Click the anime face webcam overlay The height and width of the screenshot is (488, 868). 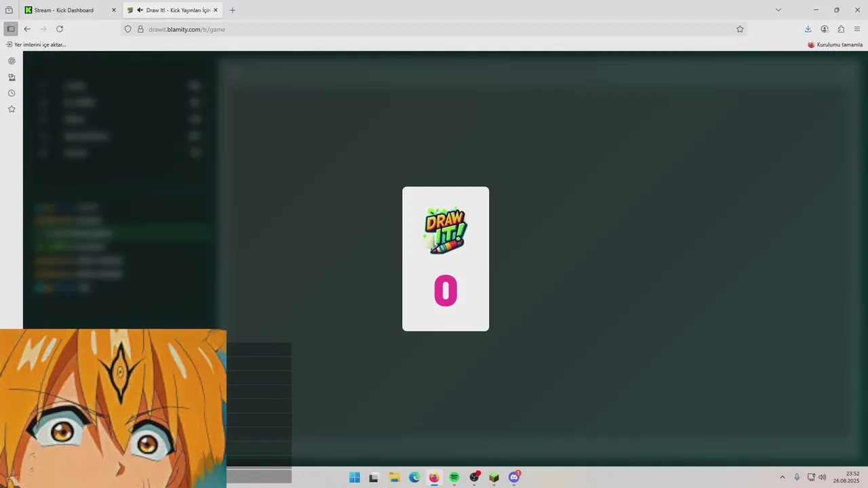click(x=113, y=409)
